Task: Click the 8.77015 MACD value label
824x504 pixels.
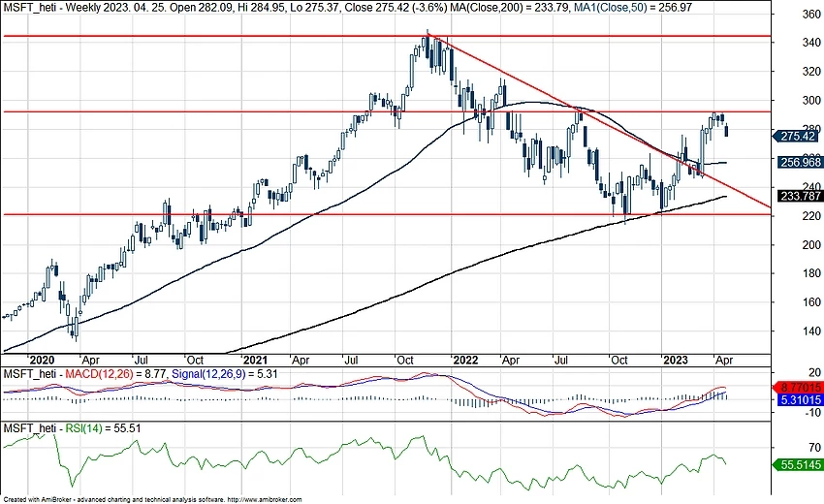Action: point(797,388)
